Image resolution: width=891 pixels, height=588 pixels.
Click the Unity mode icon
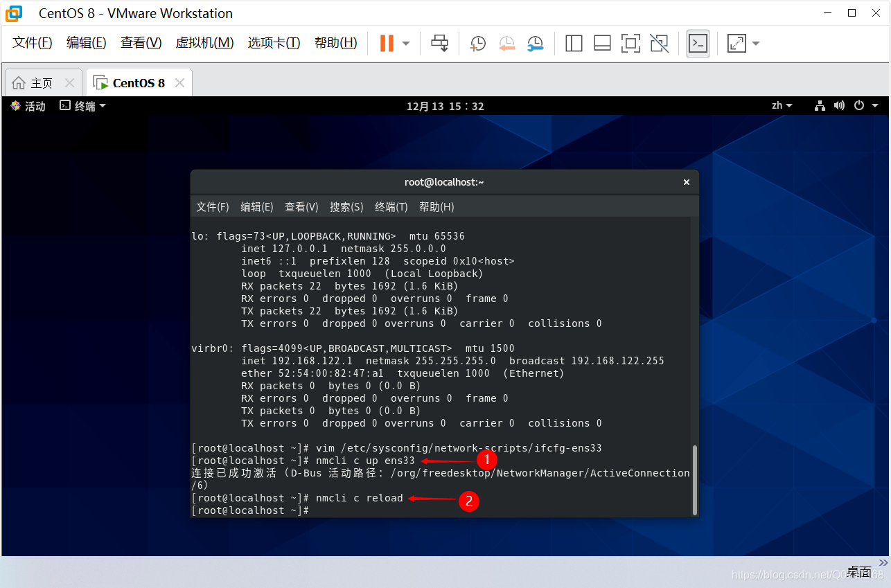coord(660,44)
